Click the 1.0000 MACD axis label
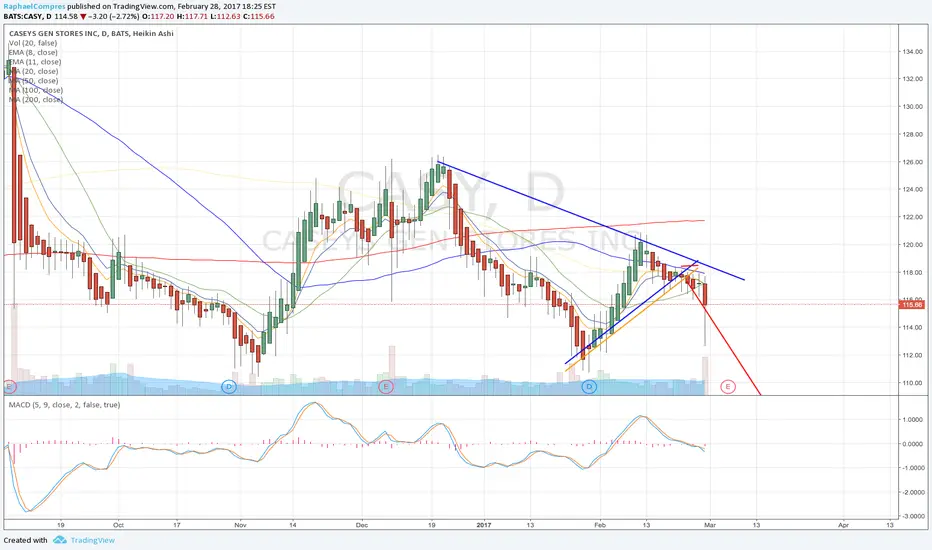 (x=912, y=419)
